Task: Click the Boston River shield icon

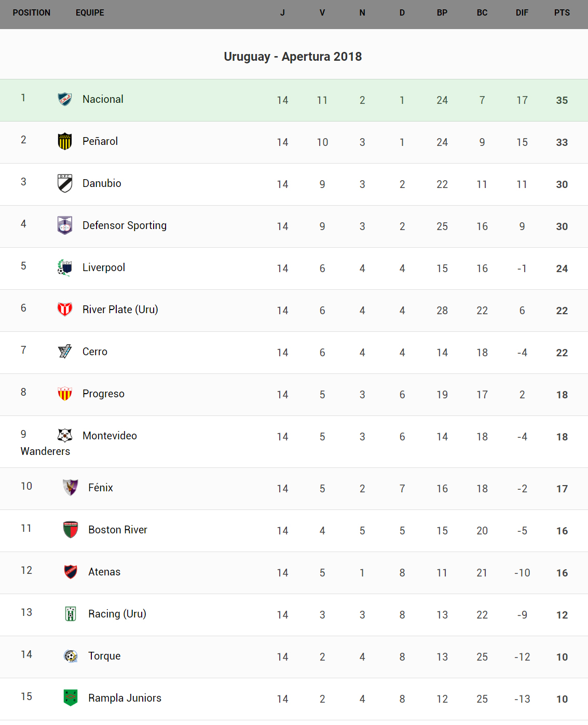Action: pyautogui.click(x=71, y=529)
